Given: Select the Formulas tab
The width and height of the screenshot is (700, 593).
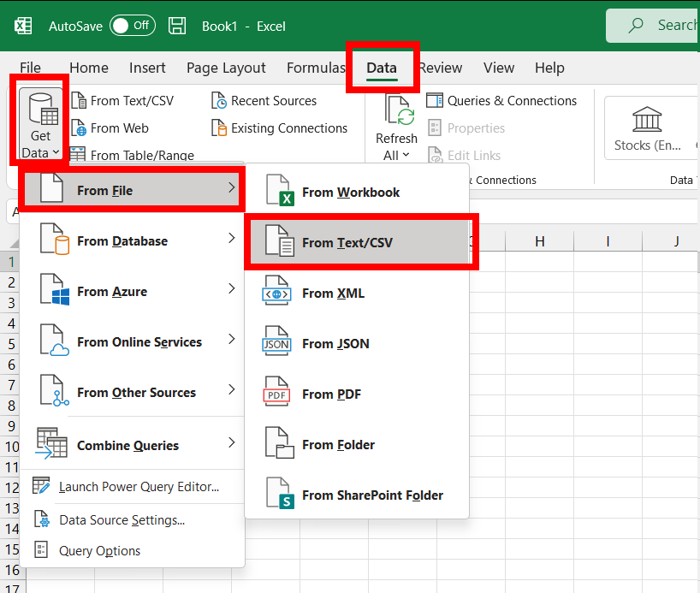Looking at the screenshot, I should 316,68.
